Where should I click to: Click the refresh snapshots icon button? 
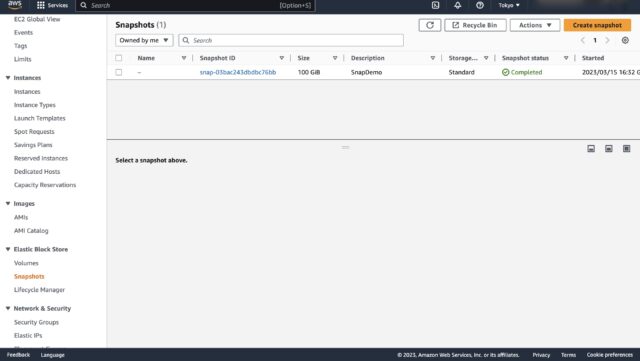click(x=429, y=25)
